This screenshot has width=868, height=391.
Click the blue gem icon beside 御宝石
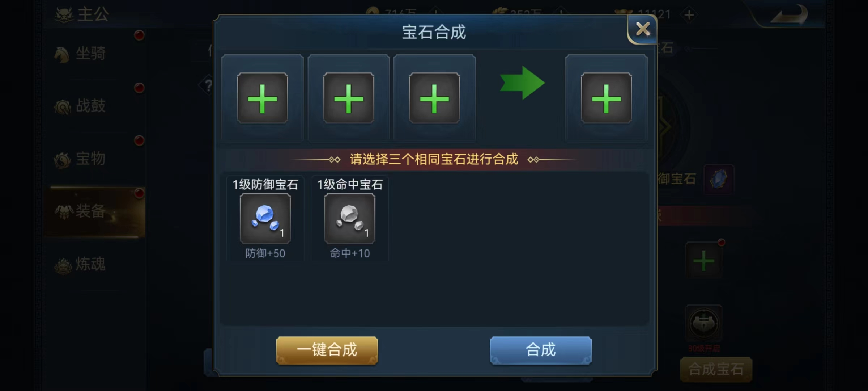(x=719, y=179)
